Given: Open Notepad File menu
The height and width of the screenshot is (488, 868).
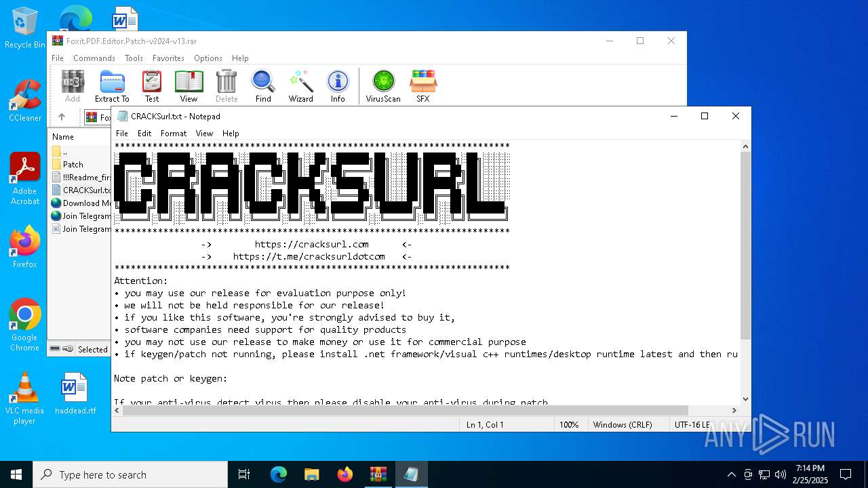Looking at the screenshot, I should (122, 134).
